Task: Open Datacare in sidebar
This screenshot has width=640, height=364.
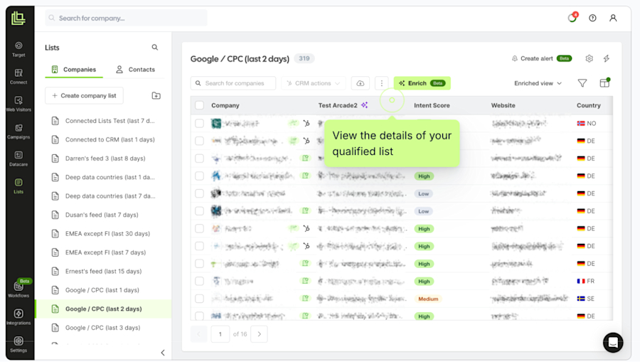Action: (18, 159)
